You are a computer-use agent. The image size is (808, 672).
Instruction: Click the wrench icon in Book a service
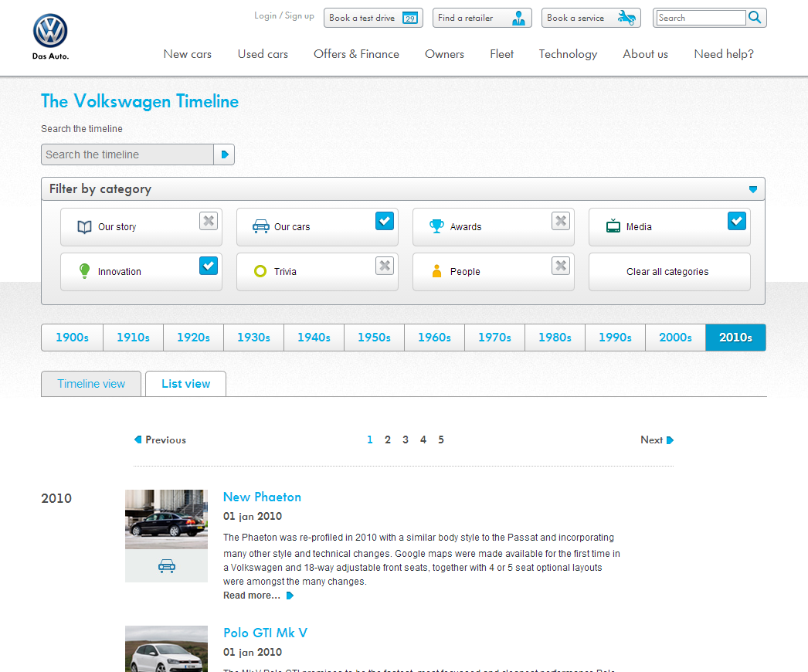click(626, 18)
